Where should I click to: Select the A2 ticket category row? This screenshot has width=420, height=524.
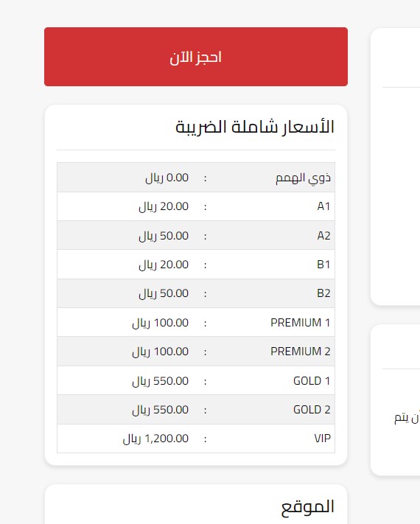point(196,236)
